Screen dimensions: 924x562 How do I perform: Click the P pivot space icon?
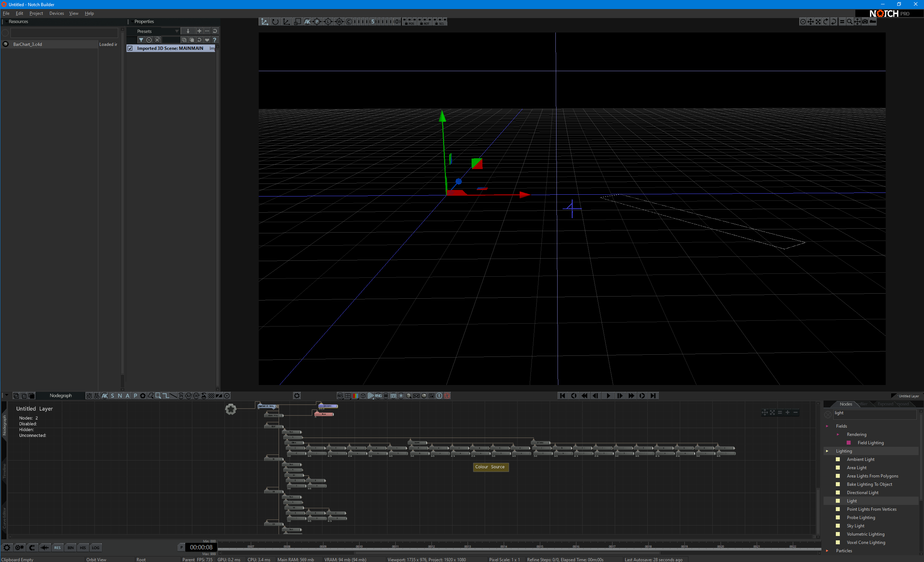[317, 22]
